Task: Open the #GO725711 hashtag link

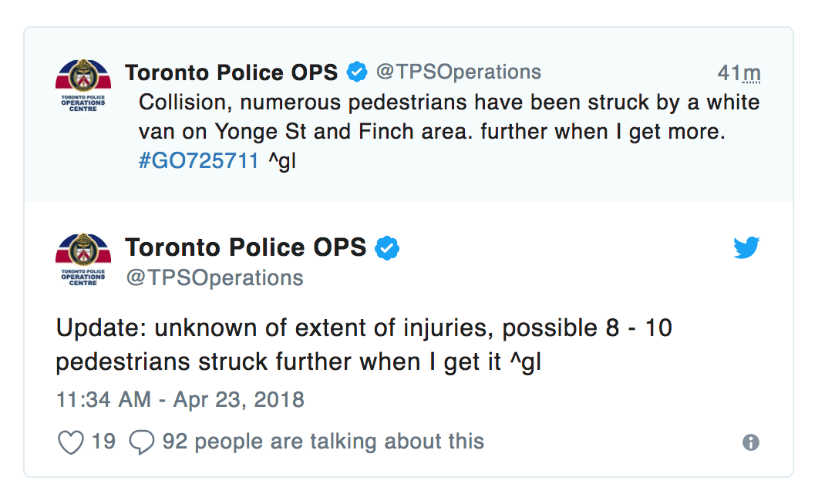Action: (198, 160)
